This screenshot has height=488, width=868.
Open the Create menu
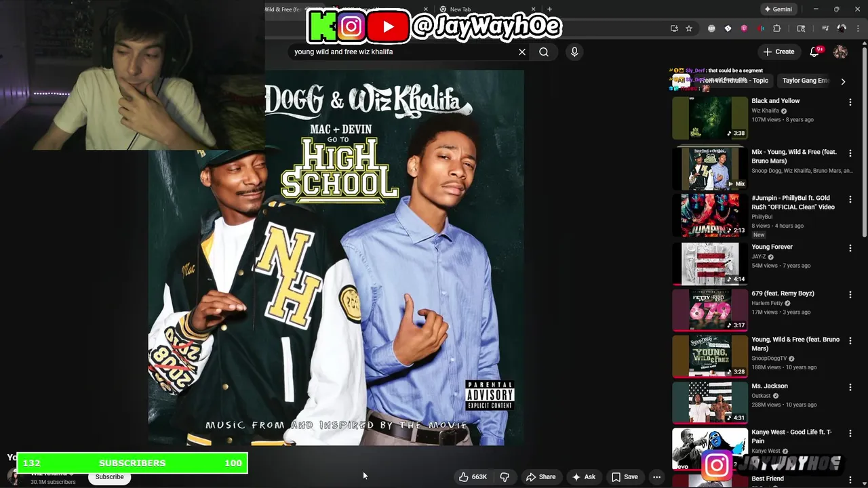click(778, 52)
